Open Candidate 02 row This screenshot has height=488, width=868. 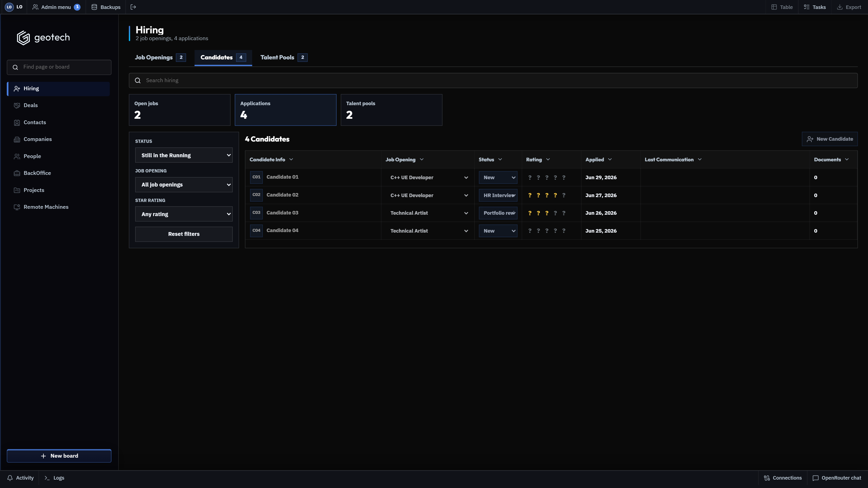(x=551, y=195)
